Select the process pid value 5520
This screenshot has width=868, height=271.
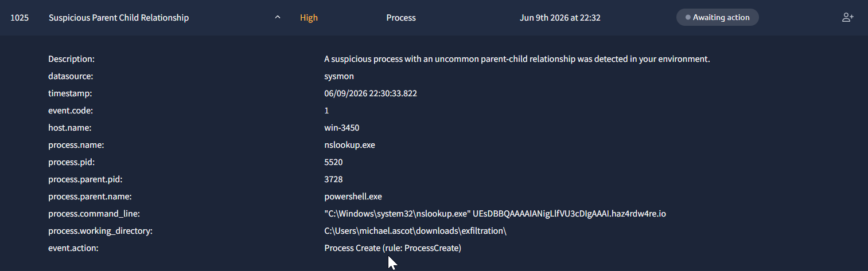[x=334, y=162]
